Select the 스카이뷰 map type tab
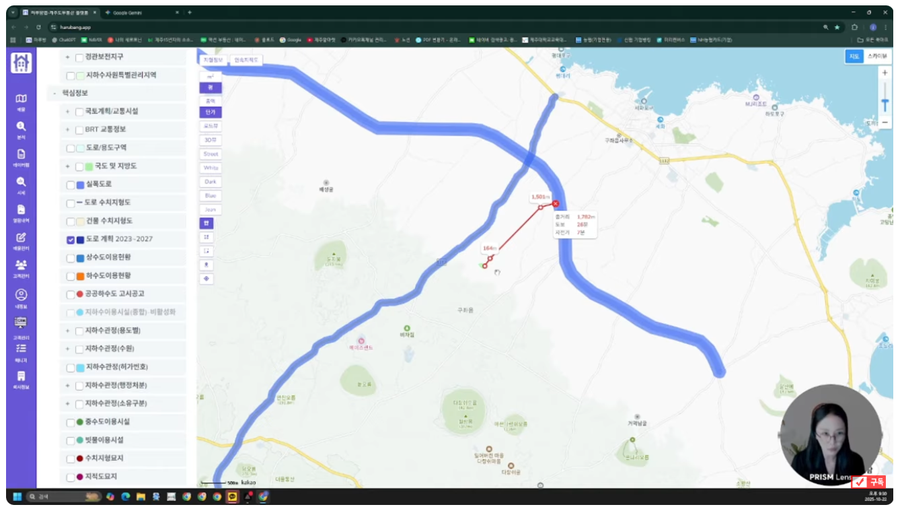This screenshot has height=509, width=900. pos(876,57)
